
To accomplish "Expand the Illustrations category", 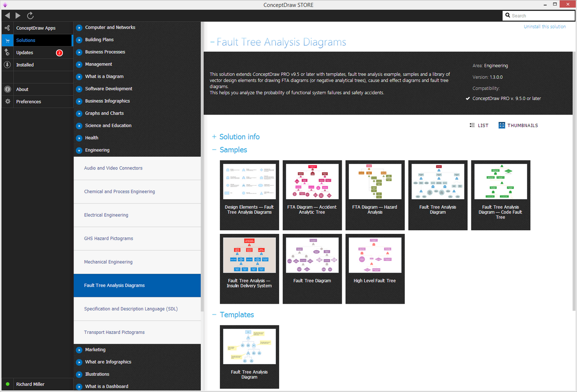I will [79, 374].
